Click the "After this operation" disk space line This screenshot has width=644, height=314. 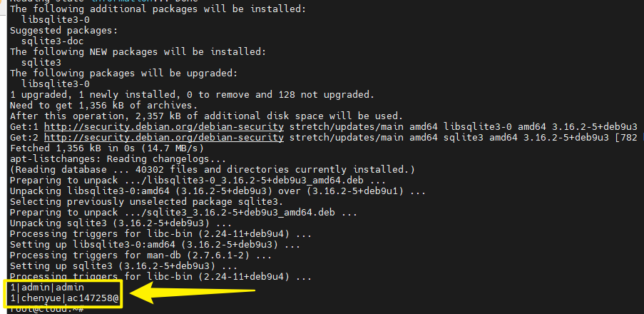(206, 116)
